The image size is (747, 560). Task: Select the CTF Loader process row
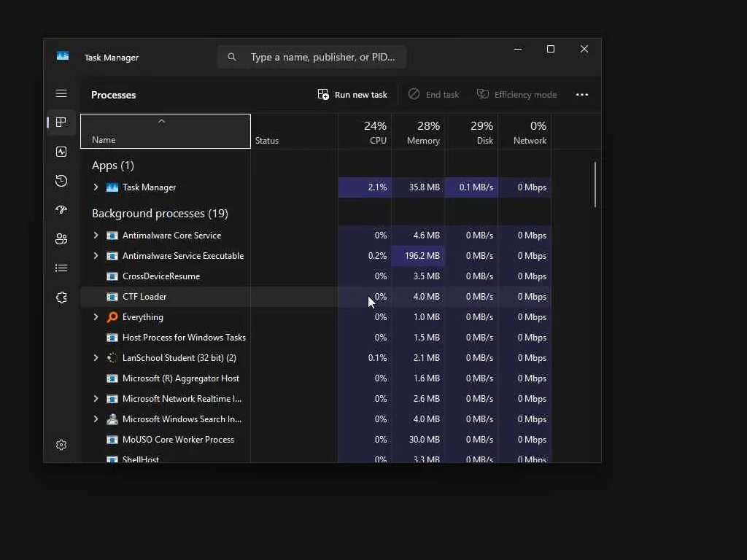317,297
